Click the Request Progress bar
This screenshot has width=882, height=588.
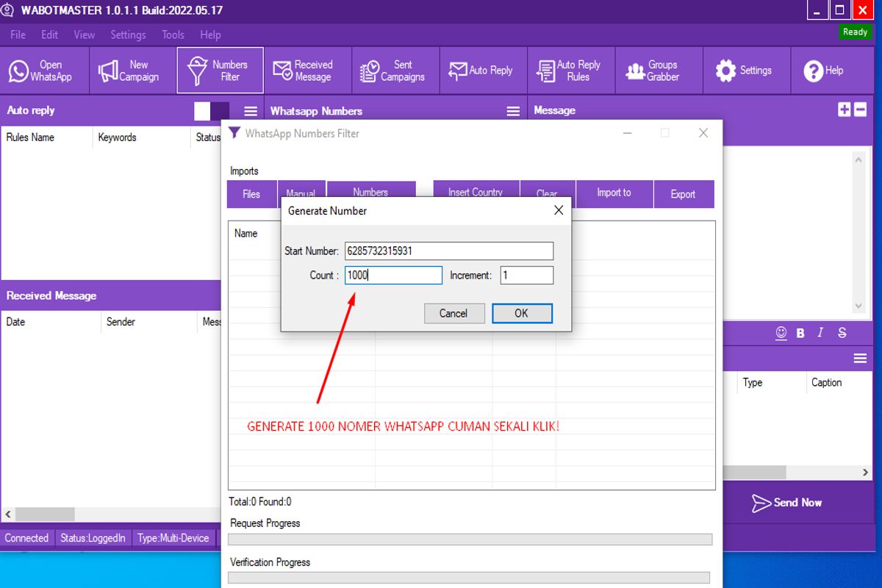pos(470,539)
